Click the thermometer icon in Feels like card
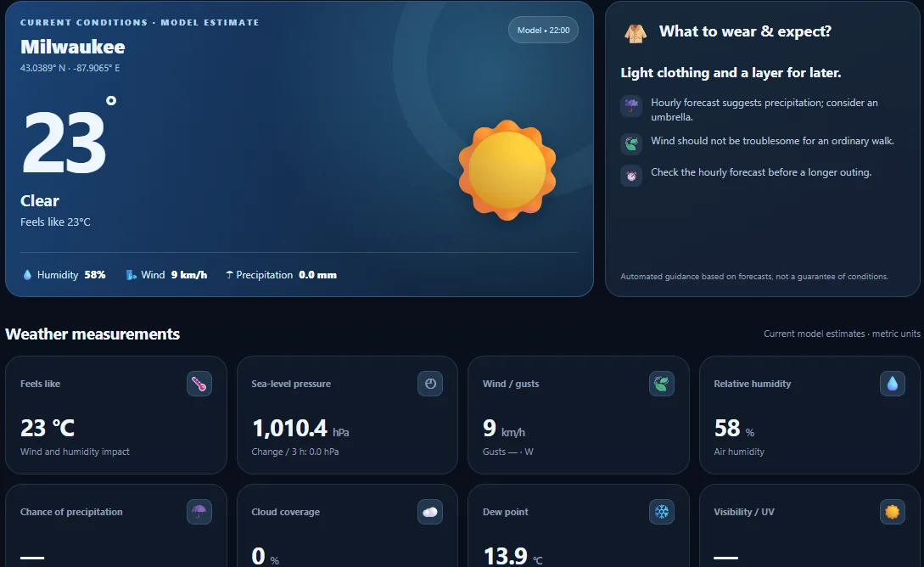The image size is (924, 567). [x=199, y=385]
